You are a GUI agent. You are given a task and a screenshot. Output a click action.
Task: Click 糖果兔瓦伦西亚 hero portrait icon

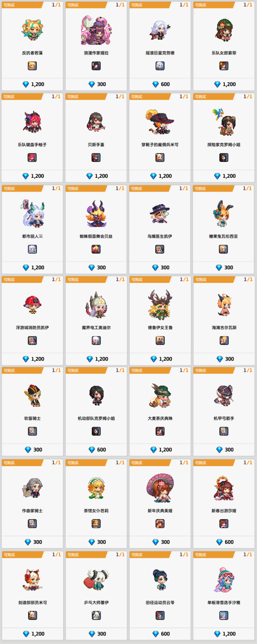point(224,249)
